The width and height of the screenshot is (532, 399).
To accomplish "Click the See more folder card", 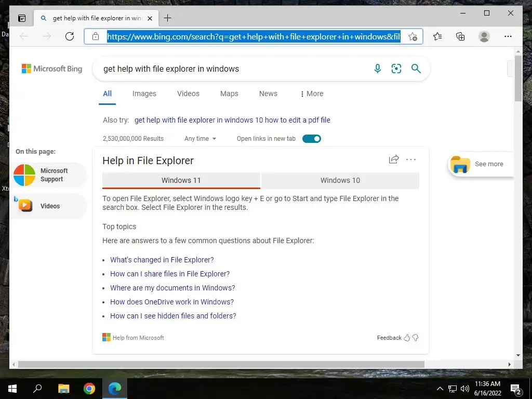I will [x=481, y=164].
